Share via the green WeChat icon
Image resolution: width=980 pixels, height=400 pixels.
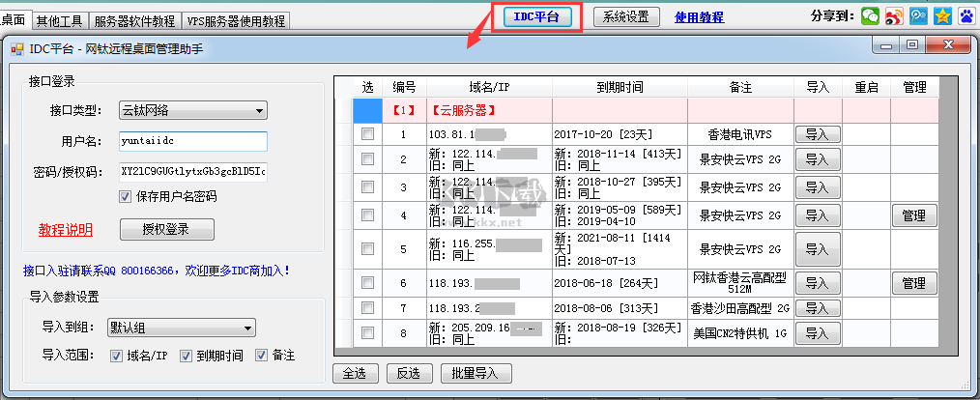(870, 16)
